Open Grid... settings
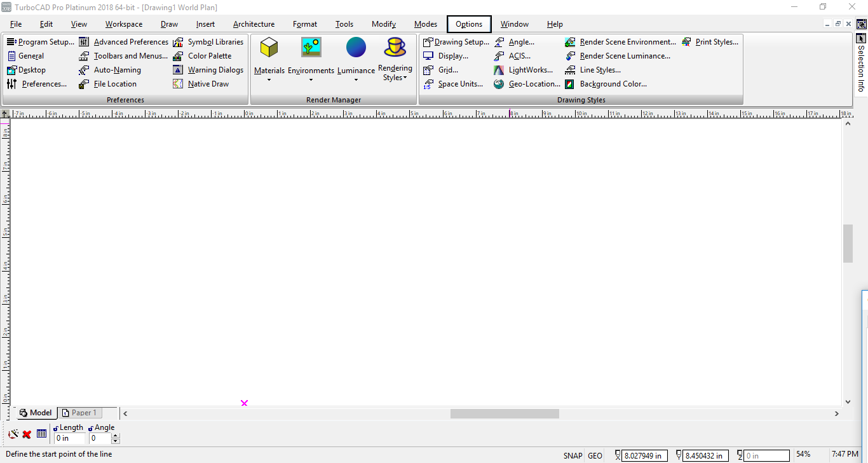Viewport: 868px width, 463px height. [441, 70]
